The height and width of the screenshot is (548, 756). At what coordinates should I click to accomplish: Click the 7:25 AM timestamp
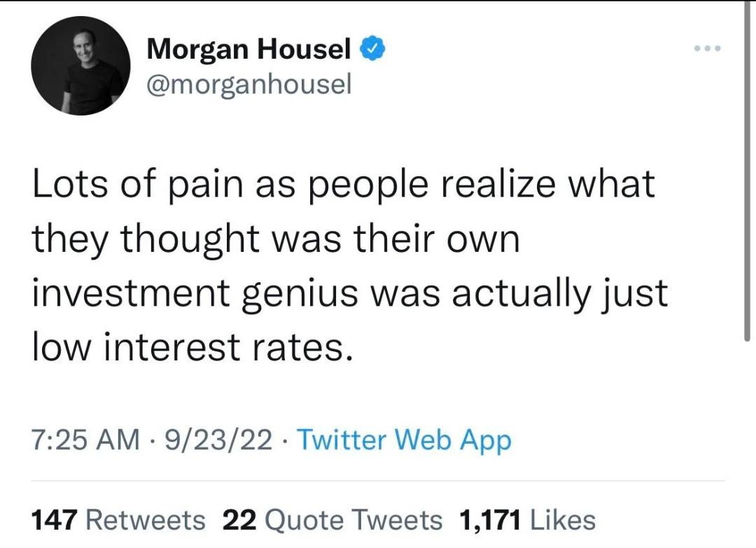(x=85, y=440)
